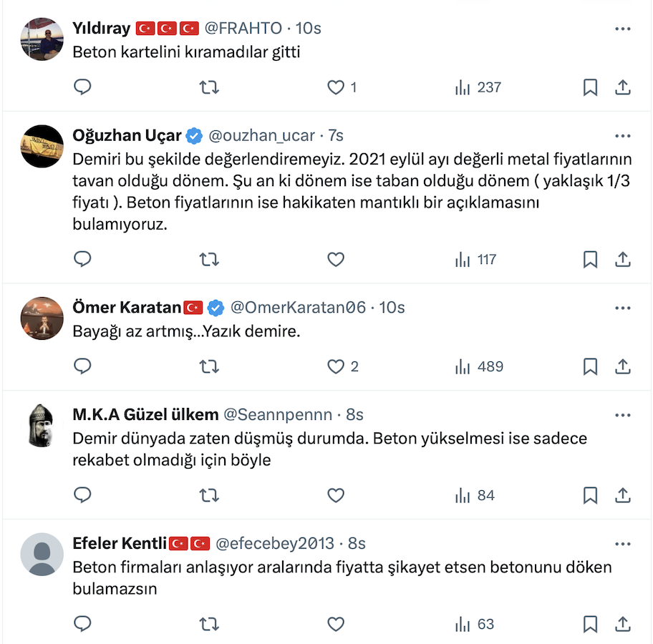This screenshot has width=653, height=644.
Task: Bookmark Oğuzhan Uçar's tweet
Action: click(x=590, y=259)
